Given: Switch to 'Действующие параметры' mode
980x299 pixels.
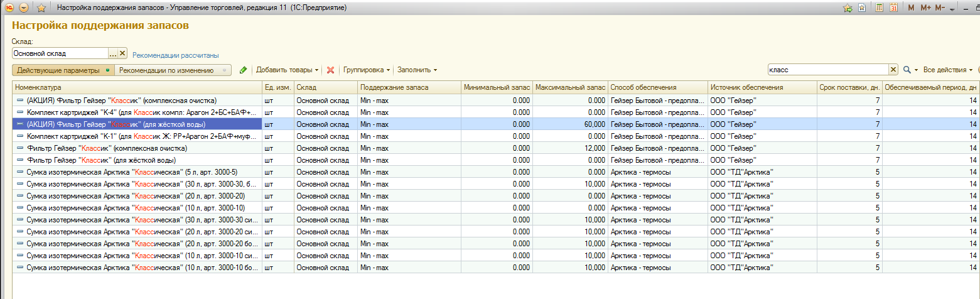Looking at the screenshot, I should (x=63, y=70).
